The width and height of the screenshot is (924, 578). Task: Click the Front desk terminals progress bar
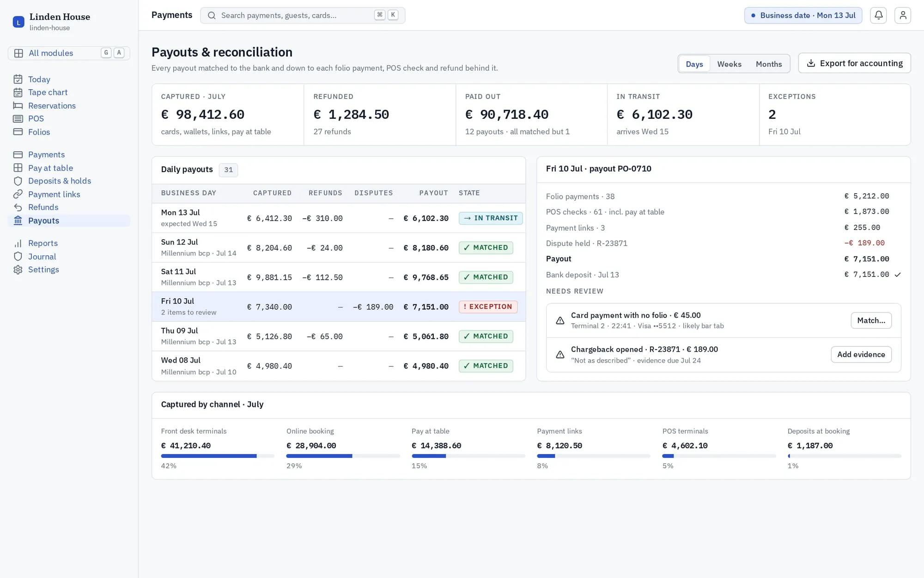click(x=218, y=456)
